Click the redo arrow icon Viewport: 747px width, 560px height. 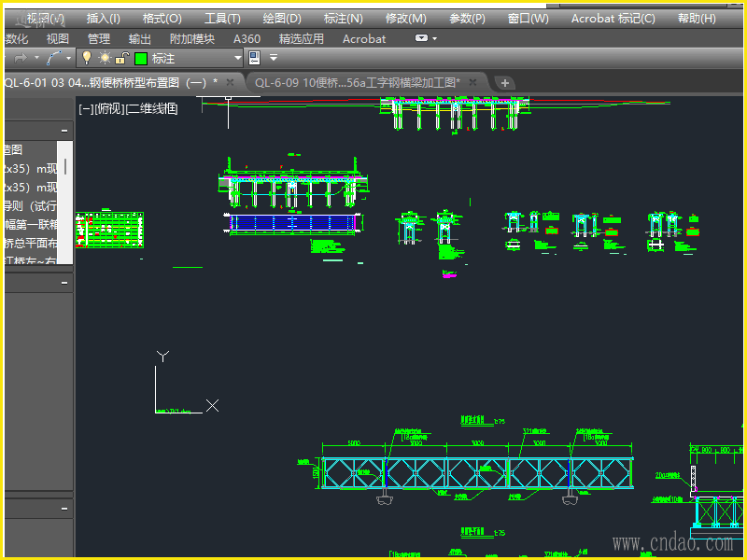coord(21,58)
